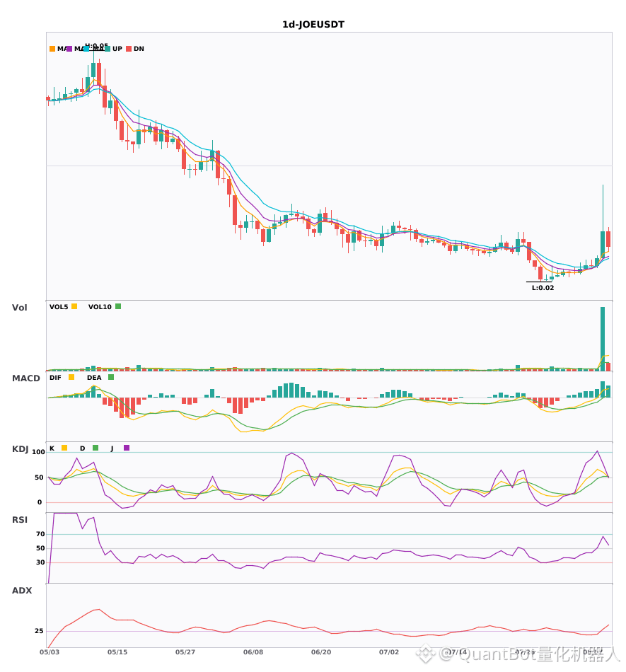Click the RSI axis value 70

40,534
